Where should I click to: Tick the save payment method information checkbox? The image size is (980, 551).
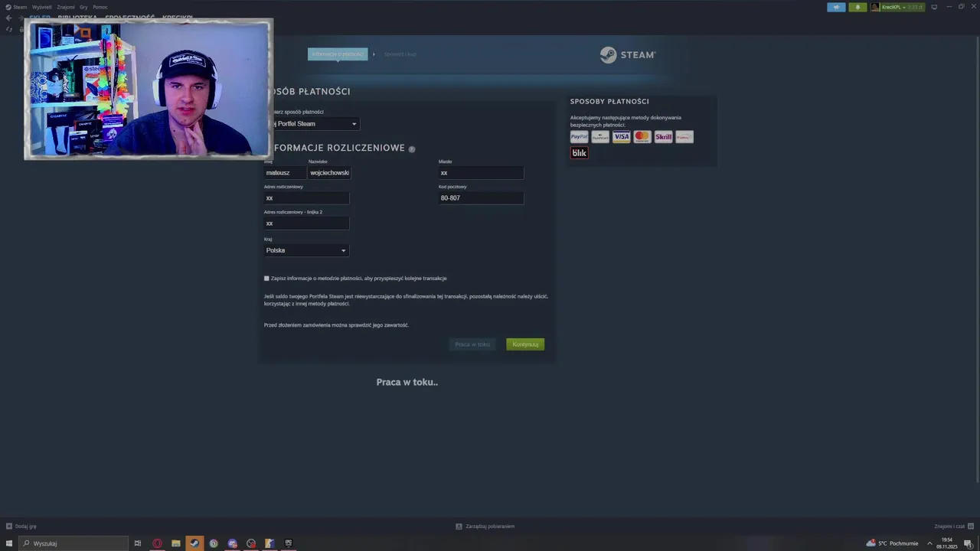266,279
